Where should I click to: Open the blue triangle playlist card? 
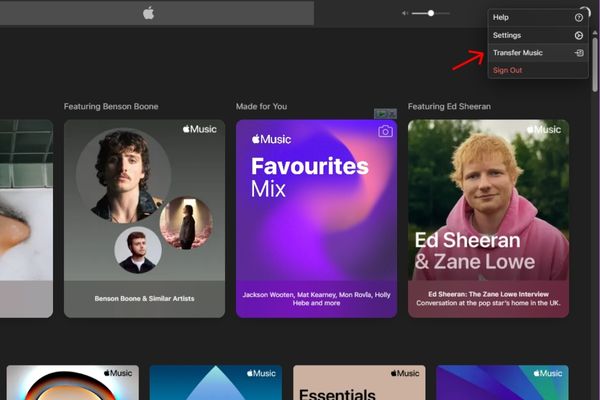[x=216, y=382]
